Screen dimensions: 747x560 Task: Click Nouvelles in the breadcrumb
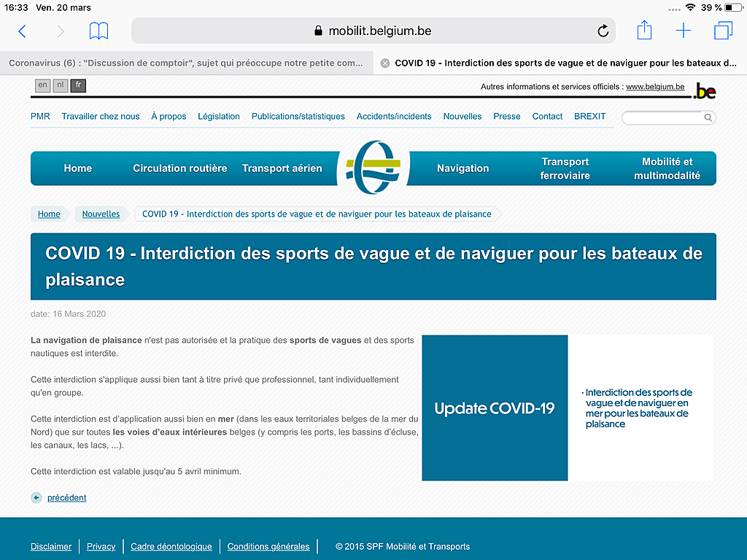pyautogui.click(x=101, y=214)
